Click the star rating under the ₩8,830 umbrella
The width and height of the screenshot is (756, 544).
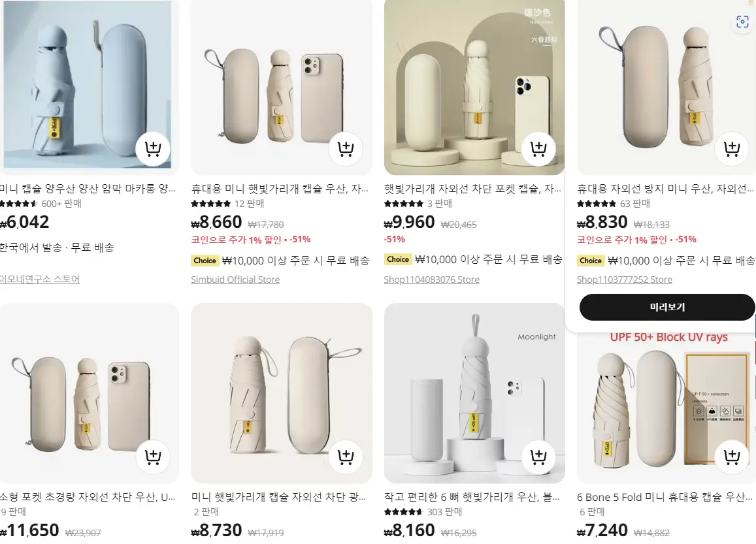[x=596, y=203]
